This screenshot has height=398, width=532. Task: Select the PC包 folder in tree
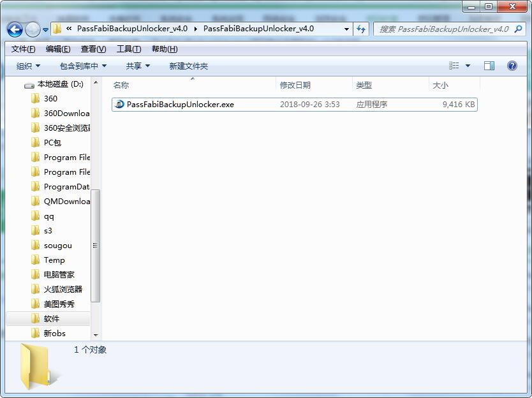click(x=52, y=143)
